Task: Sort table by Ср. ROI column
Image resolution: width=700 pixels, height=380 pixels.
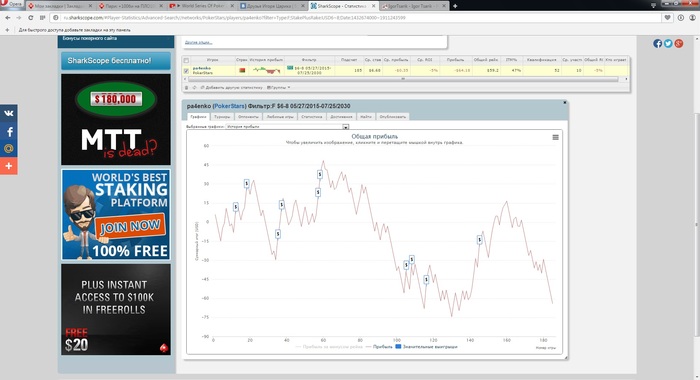Action: click(424, 59)
